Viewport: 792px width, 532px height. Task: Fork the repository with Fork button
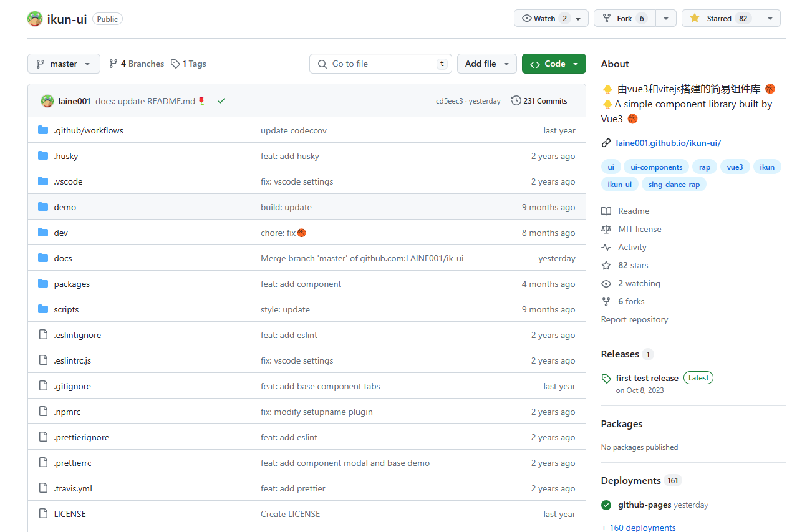pos(624,19)
